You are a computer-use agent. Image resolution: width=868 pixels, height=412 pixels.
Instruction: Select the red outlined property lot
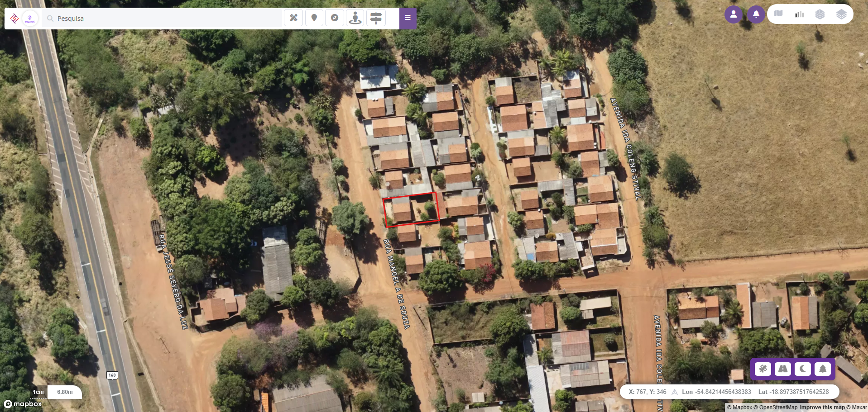point(411,209)
